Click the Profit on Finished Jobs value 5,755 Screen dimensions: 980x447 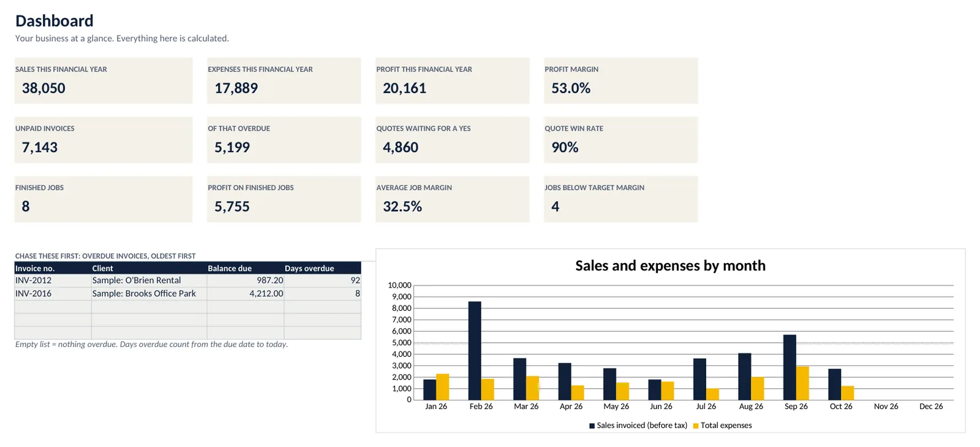[232, 207]
